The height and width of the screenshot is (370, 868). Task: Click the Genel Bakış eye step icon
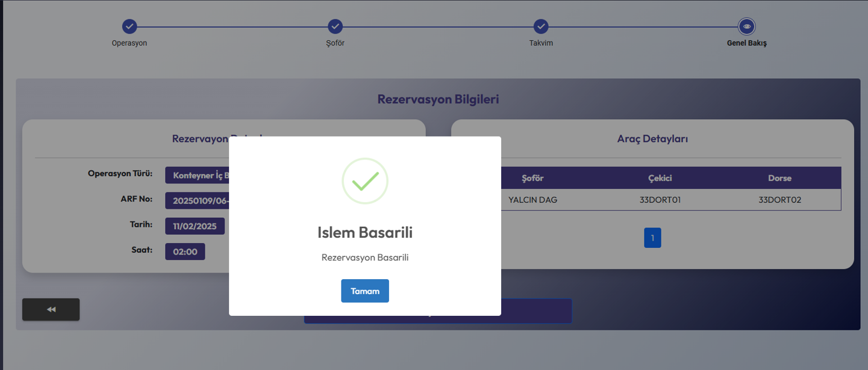pyautogui.click(x=747, y=26)
